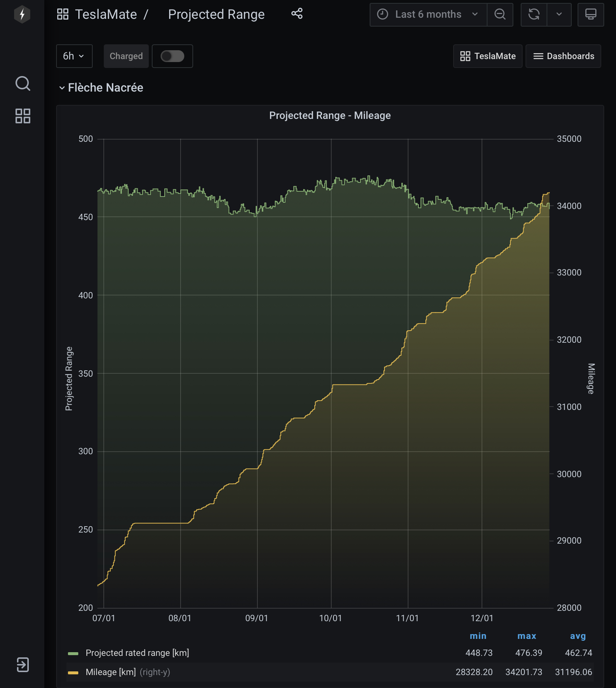
Task: Click the Grafana home logo icon
Action: click(x=22, y=14)
